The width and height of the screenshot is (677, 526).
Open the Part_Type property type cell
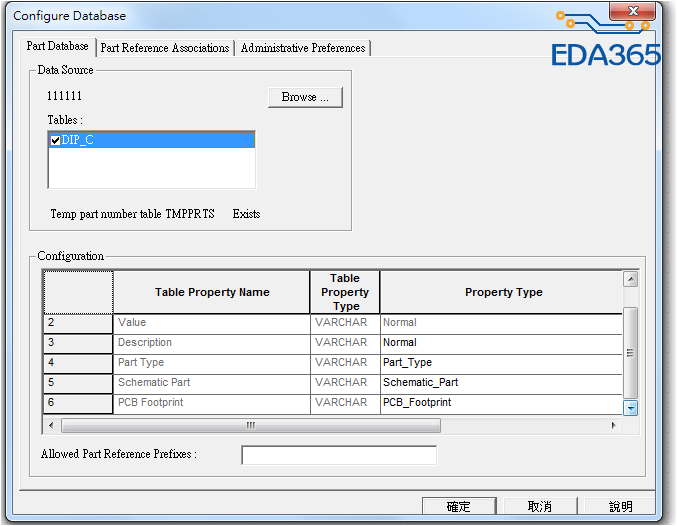pyautogui.click(x=501, y=363)
